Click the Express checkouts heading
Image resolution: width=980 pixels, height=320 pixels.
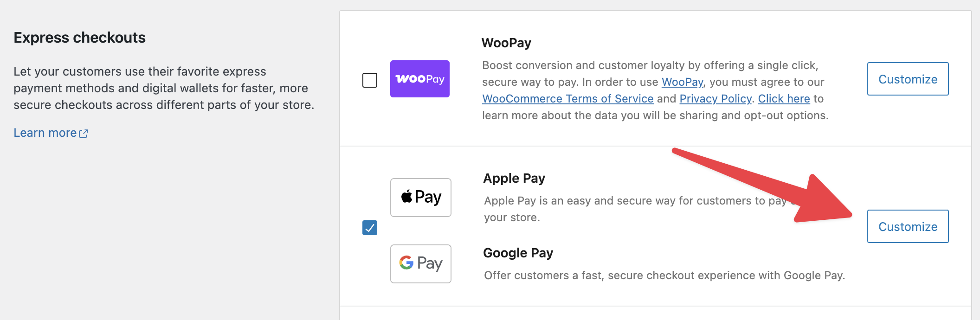pyautogui.click(x=79, y=38)
